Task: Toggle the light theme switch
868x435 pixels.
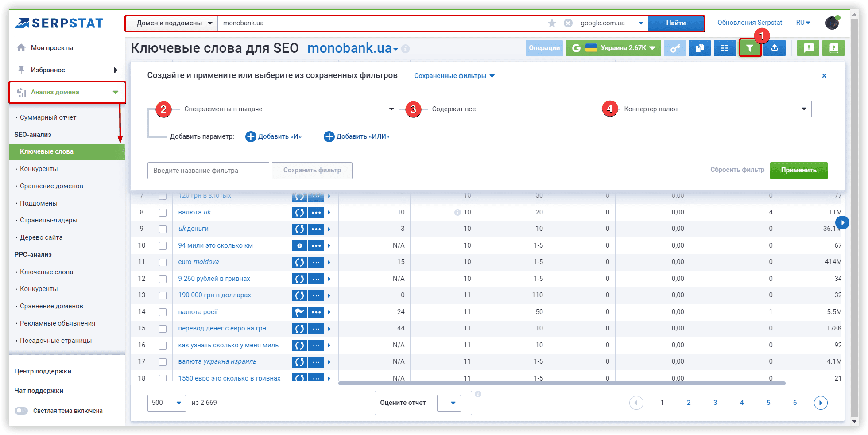Action: coord(21,411)
